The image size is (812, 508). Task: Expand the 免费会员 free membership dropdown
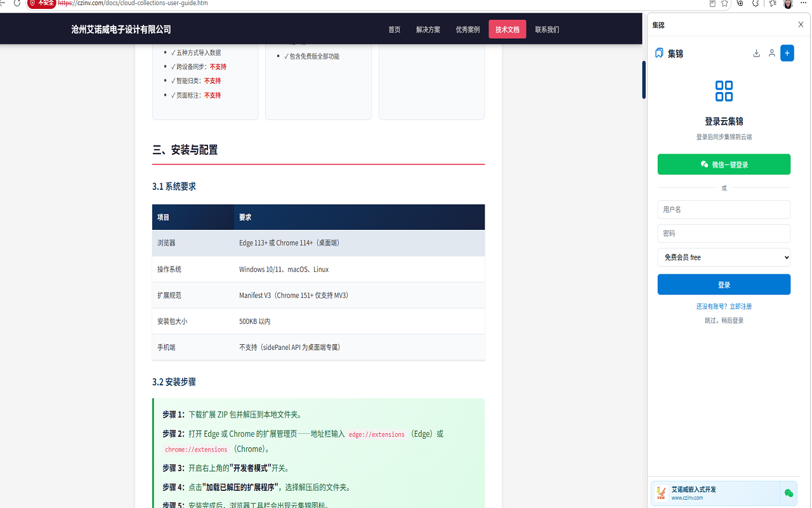[724, 257]
